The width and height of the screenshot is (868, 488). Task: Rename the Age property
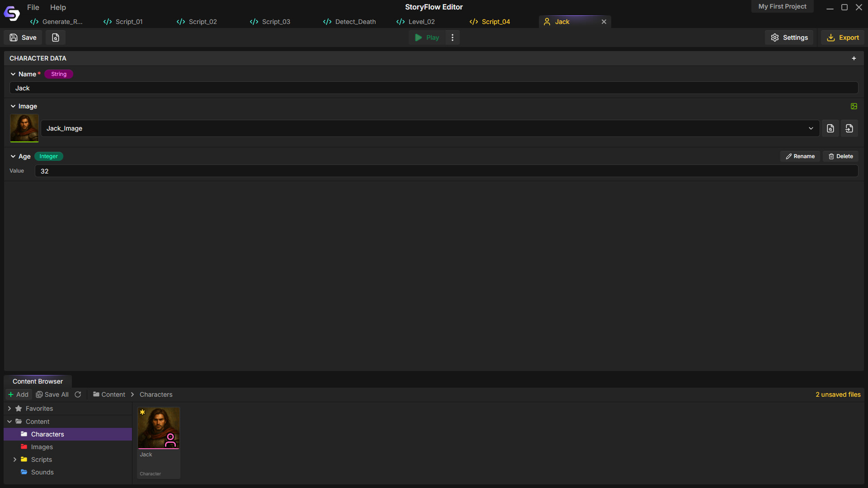tap(800, 156)
